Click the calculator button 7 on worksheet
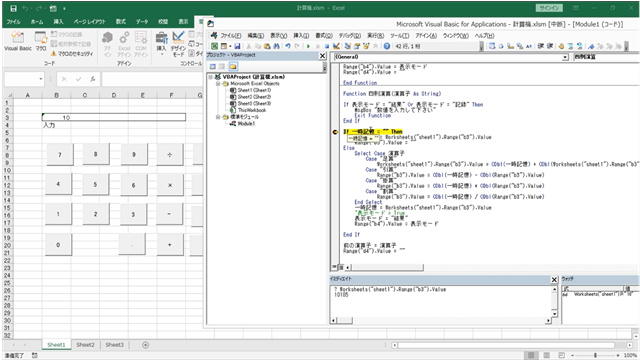 [60, 154]
